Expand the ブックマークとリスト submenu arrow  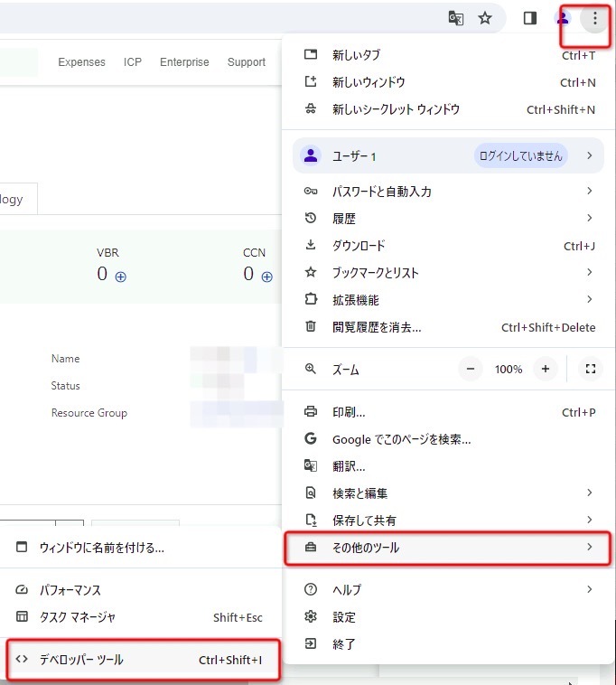(x=590, y=272)
